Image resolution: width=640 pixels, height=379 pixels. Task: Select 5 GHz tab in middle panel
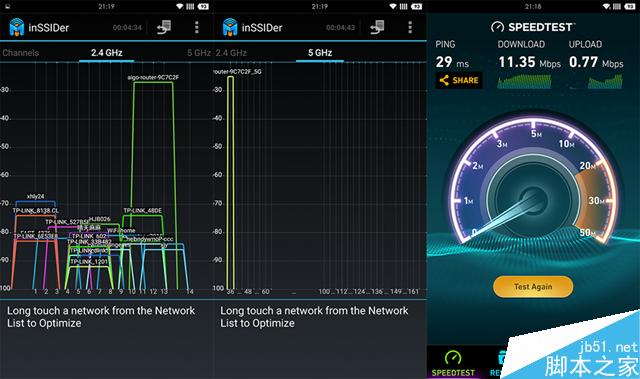320,53
